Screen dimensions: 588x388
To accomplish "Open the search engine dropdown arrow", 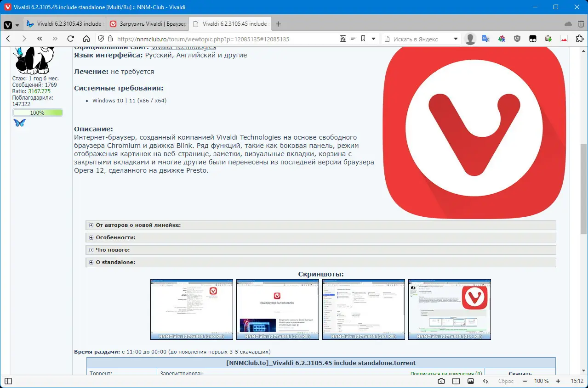I will 456,39.
